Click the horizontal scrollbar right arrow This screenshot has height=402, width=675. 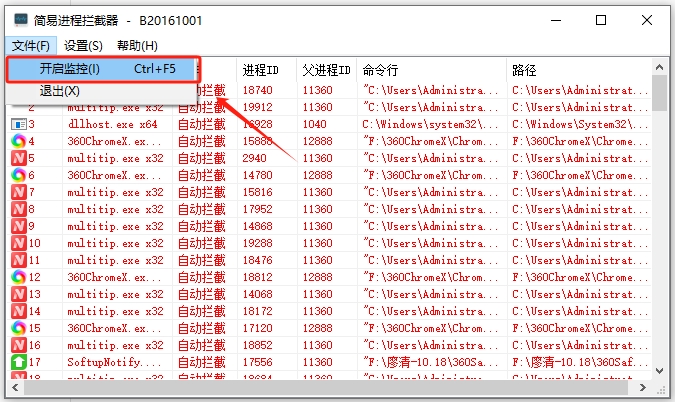coord(643,388)
